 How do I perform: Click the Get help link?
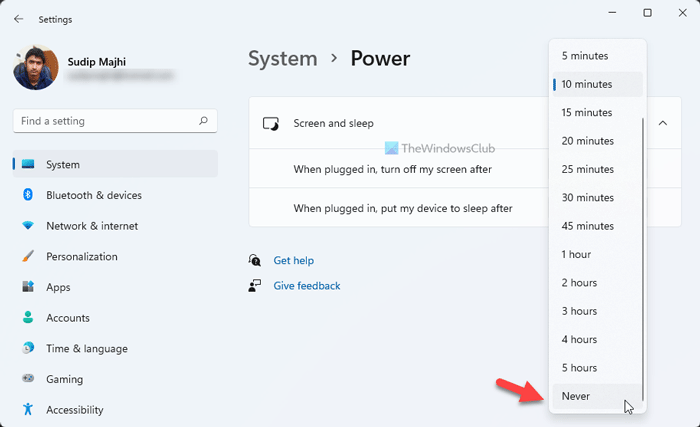pyautogui.click(x=293, y=260)
